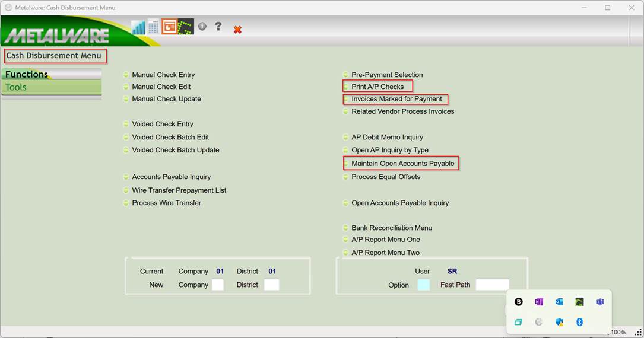Open Invoices Marked for Payment

tap(396, 99)
